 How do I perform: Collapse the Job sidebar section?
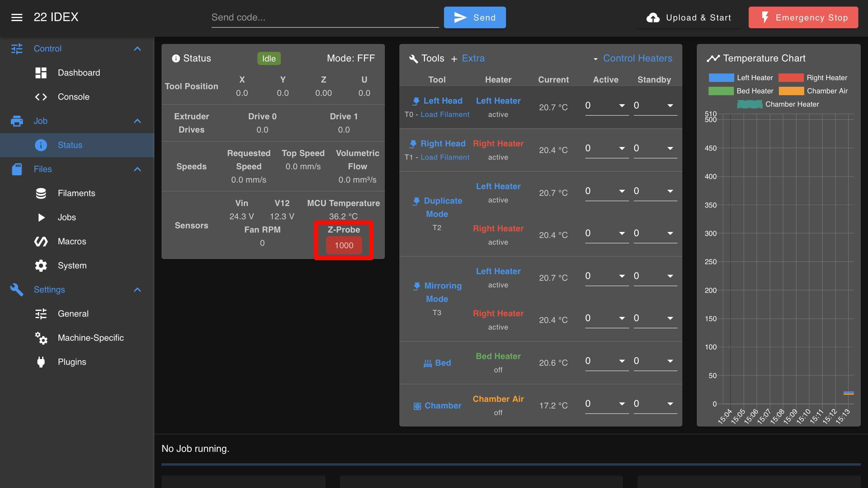click(x=137, y=121)
